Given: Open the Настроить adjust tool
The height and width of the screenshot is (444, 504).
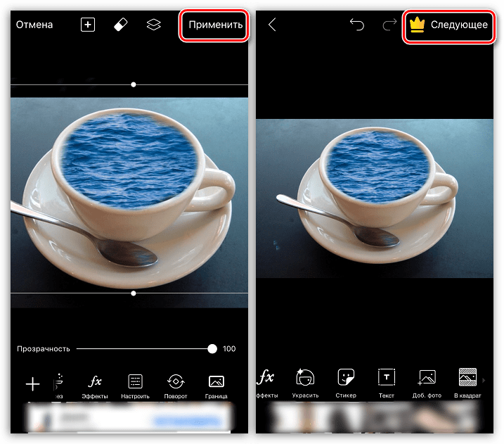Looking at the screenshot, I should 136,386.
